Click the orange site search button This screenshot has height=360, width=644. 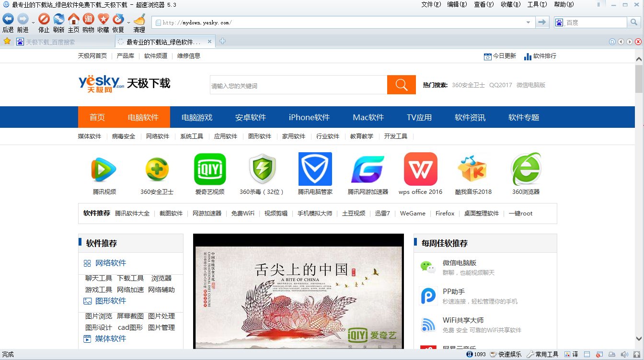pos(402,85)
